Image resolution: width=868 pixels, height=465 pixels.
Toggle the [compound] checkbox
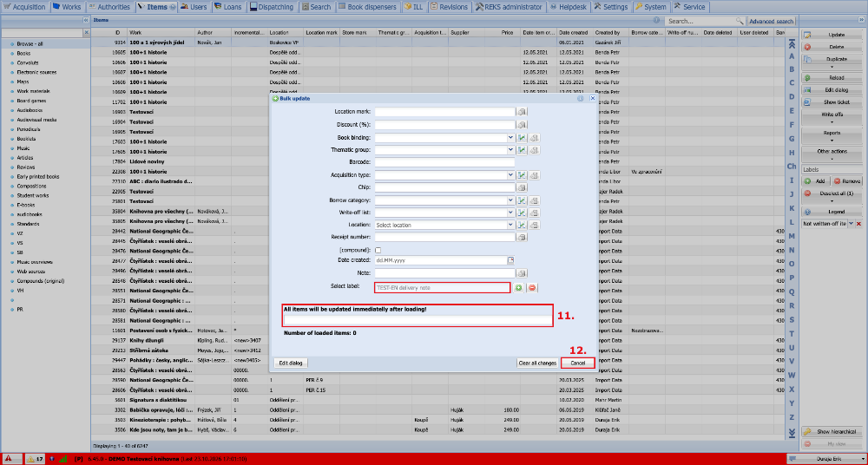pyautogui.click(x=378, y=250)
